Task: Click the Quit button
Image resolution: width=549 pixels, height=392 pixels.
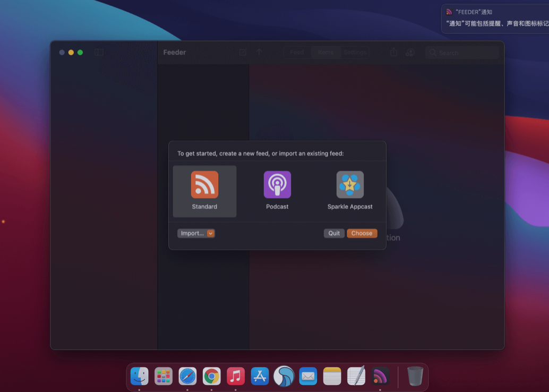Action: pyautogui.click(x=334, y=233)
